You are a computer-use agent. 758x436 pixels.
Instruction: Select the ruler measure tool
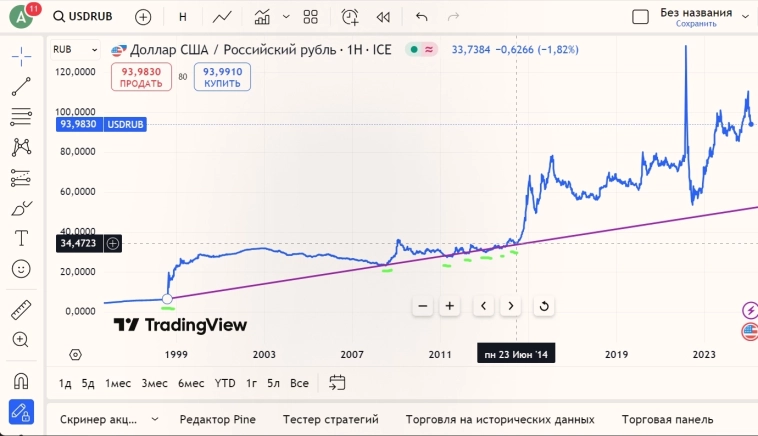[21, 310]
